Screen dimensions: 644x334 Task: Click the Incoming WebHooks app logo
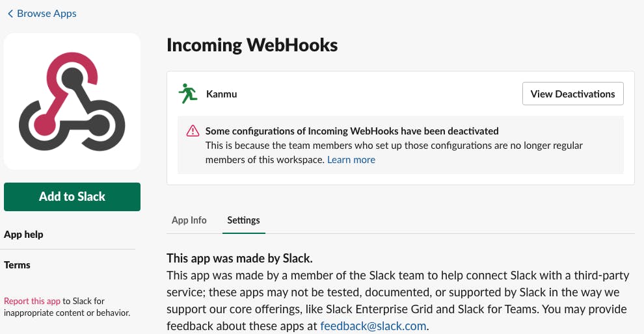tap(72, 101)
